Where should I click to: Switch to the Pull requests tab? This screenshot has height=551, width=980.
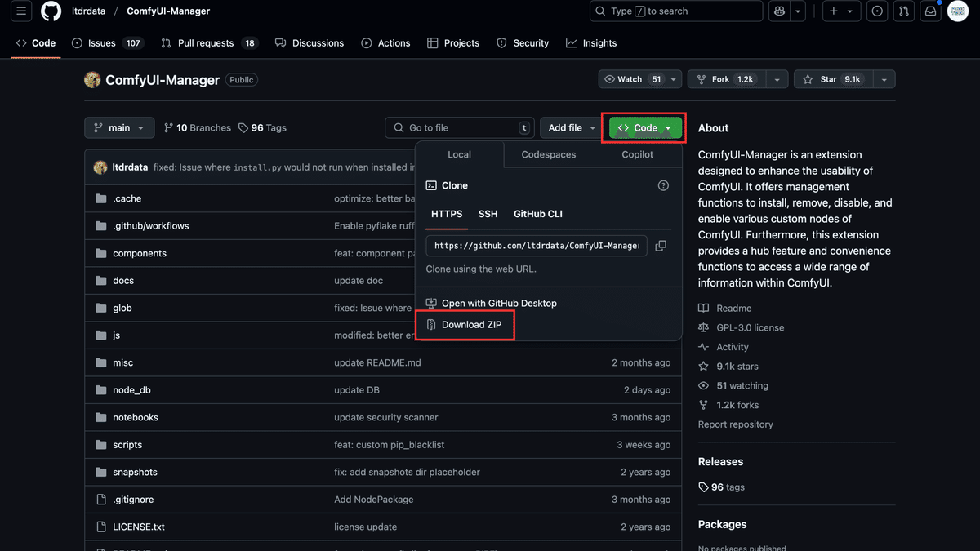tap(209, 43)
